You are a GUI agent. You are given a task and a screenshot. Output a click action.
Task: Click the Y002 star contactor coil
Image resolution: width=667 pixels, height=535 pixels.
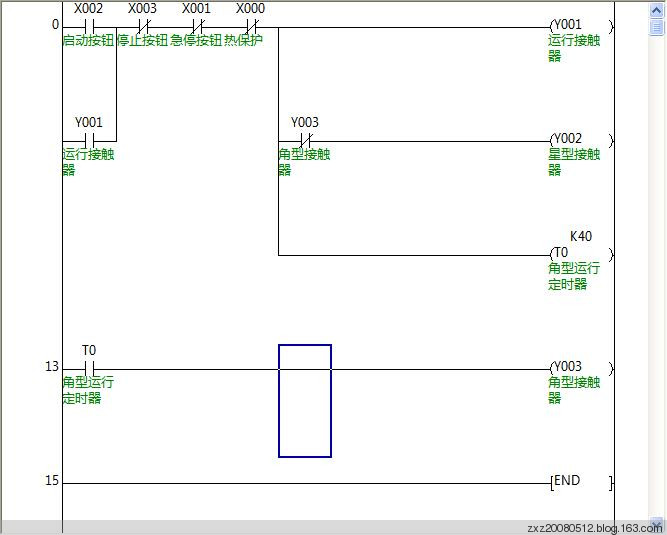pyautogui.click(x=580, y=140)
